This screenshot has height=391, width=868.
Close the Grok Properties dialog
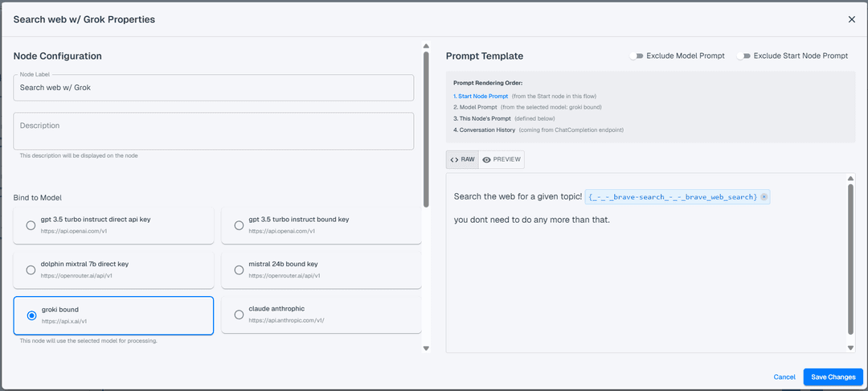851,19
